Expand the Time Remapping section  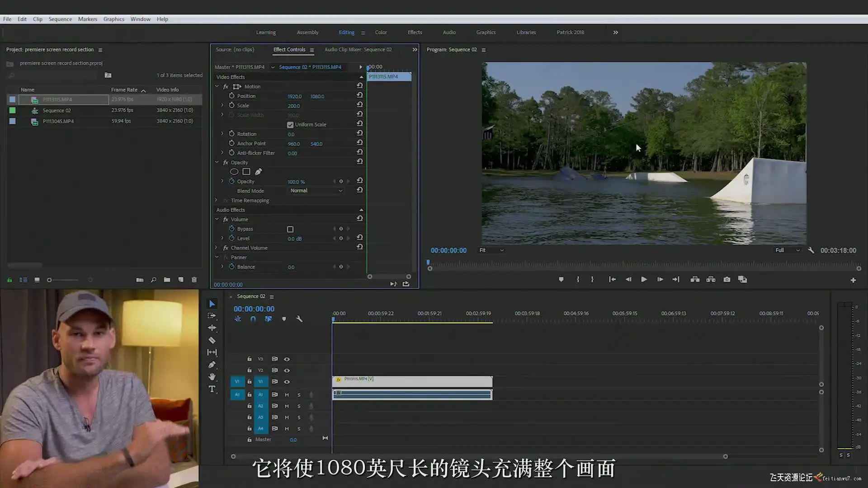[216, 200]
